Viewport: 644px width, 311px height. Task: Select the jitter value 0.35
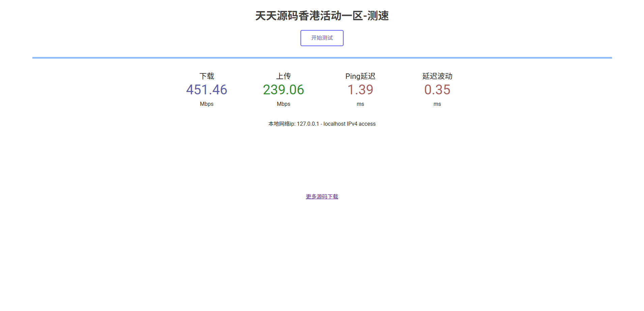pos(437,90)
